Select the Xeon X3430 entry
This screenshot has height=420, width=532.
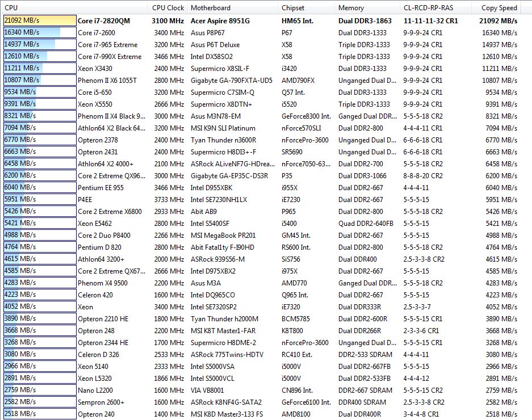pyautogui.click(x=95, y=69)
